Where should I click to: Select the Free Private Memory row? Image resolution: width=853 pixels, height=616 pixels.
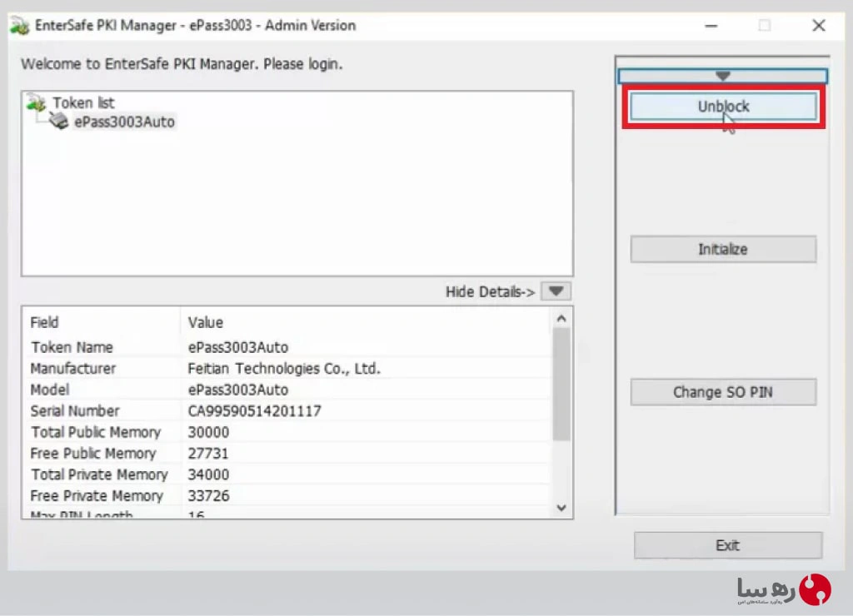(287, 496)
